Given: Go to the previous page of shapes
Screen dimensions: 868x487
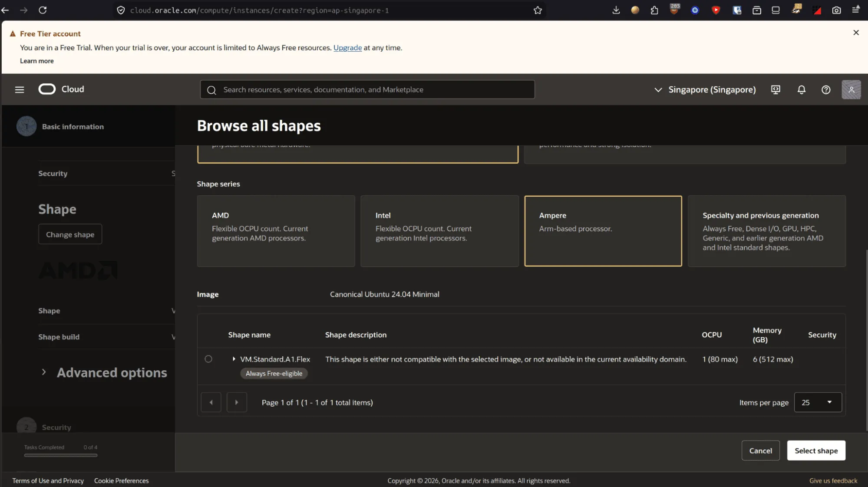Looking at the screenshot, I should pos(211,402).
